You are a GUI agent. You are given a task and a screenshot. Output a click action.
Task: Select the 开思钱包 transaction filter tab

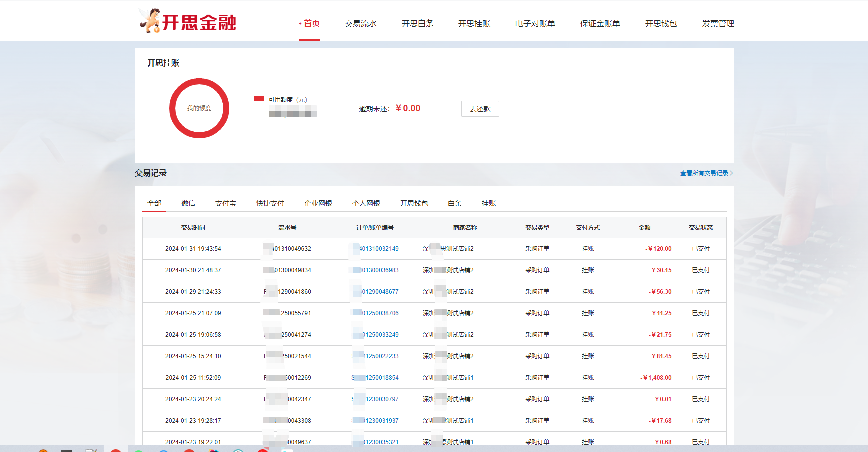click(414, 203)
